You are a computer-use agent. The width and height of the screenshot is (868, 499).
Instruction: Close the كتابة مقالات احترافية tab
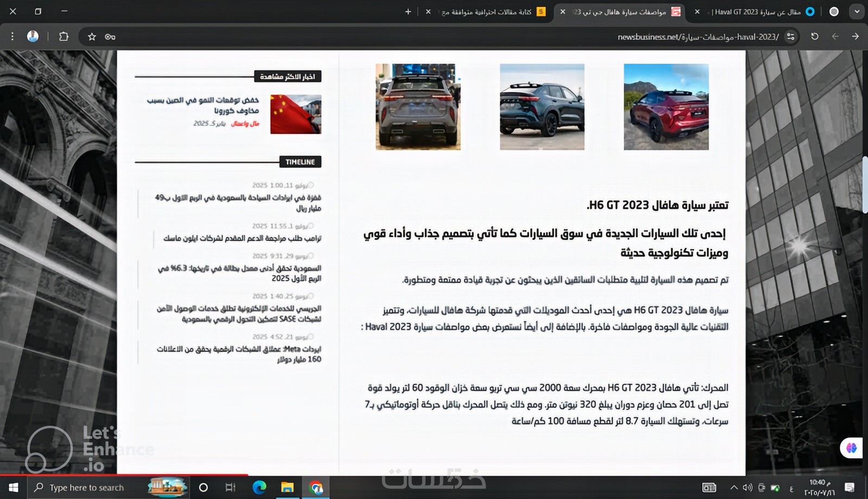click(x=428, y=11)
